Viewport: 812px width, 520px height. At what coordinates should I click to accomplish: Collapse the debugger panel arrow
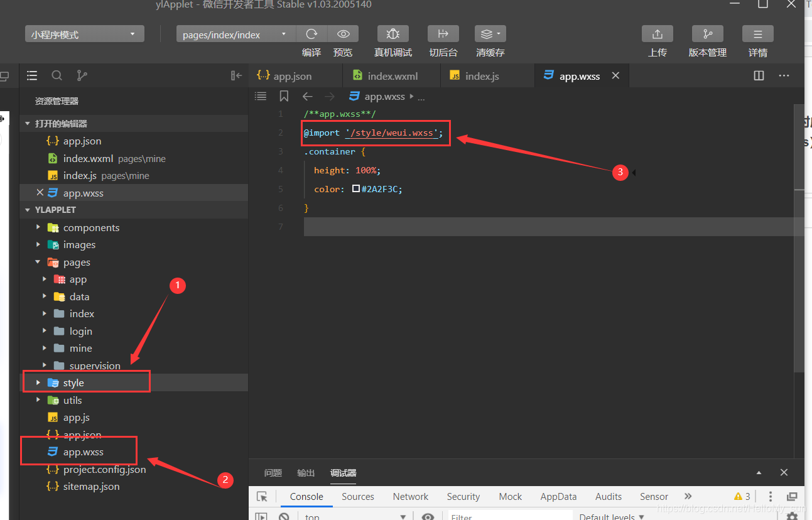coord(759,472)
